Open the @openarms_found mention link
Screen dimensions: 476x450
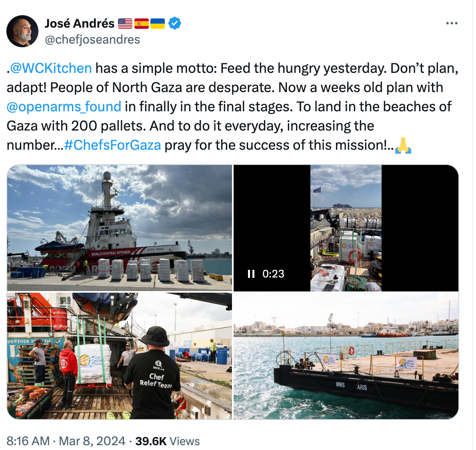point(64,106)
